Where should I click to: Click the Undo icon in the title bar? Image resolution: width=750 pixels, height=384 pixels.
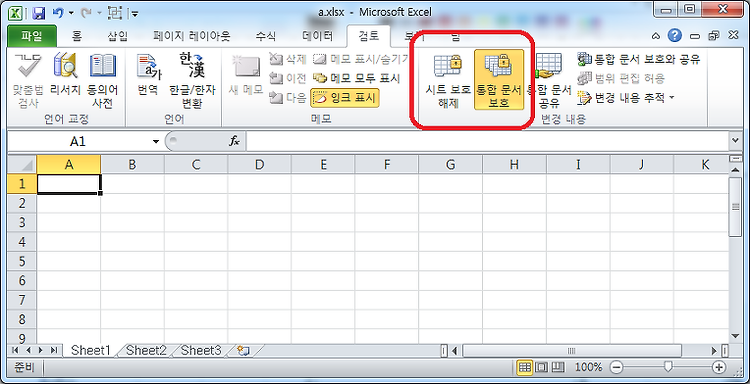pos(57,12)
